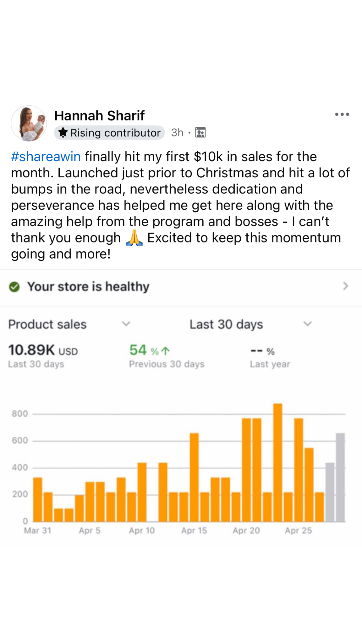The height and width of the screenshot is (644, 362).
Task: Click the Rising contributor badge
Action: point(109,133)
